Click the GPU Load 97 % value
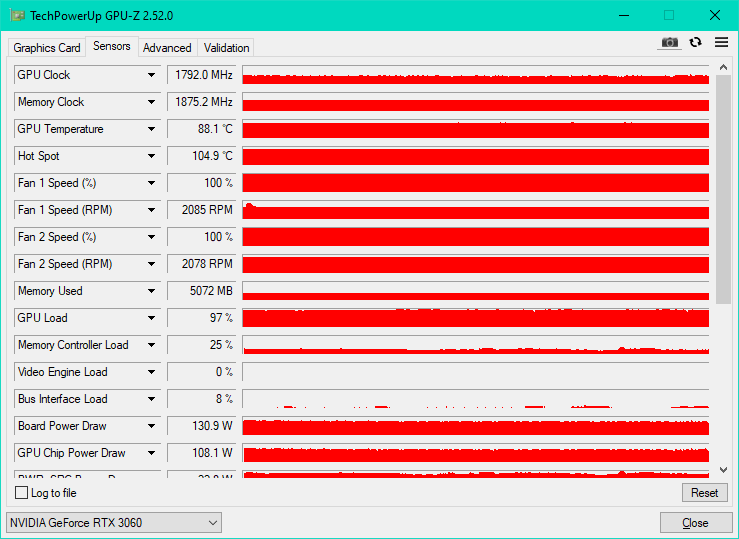 coord(202,318)
